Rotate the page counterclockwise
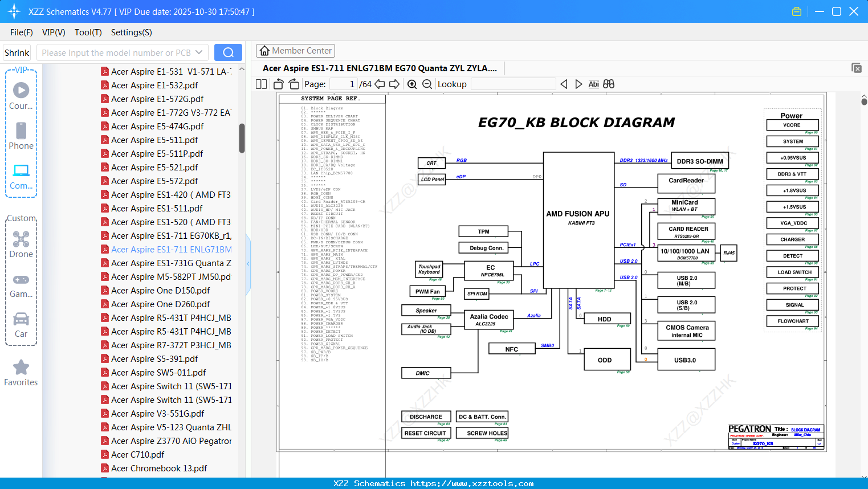The width and height of the screenshot is (868, 489). (278, 84)
